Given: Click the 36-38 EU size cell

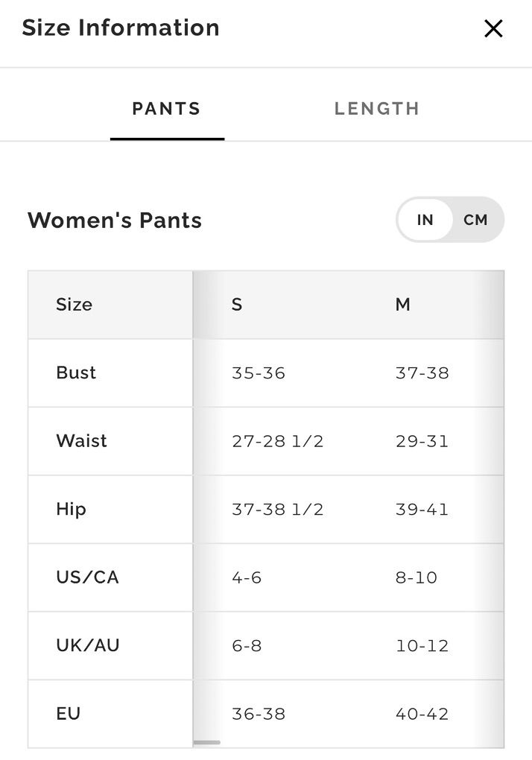Looking at the screenshot, I should click(259, 714).
